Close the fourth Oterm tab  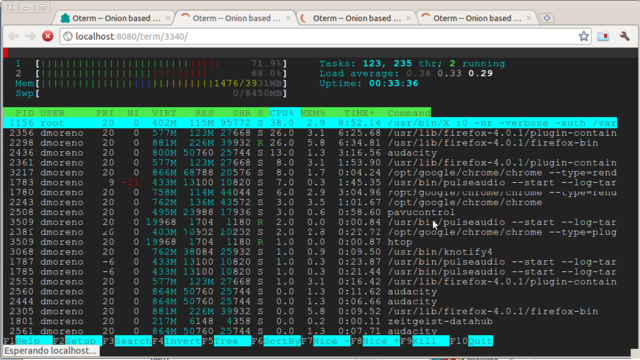point(529,18)
